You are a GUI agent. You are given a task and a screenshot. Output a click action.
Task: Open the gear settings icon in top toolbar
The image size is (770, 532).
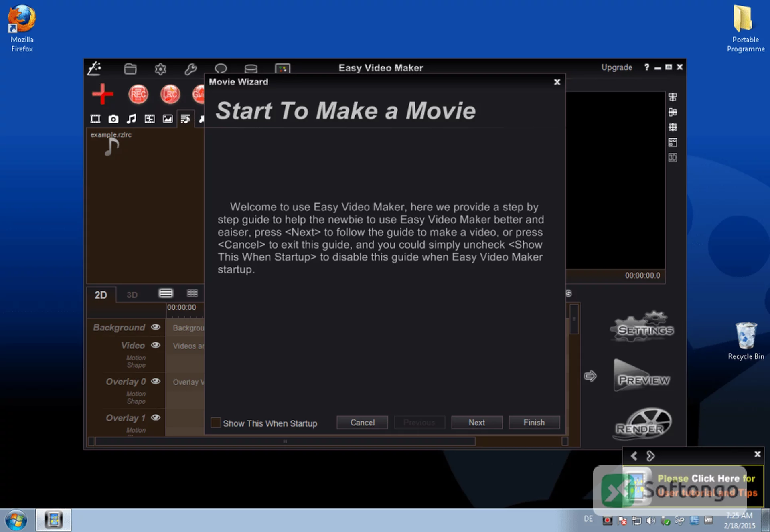click(160, 69)
